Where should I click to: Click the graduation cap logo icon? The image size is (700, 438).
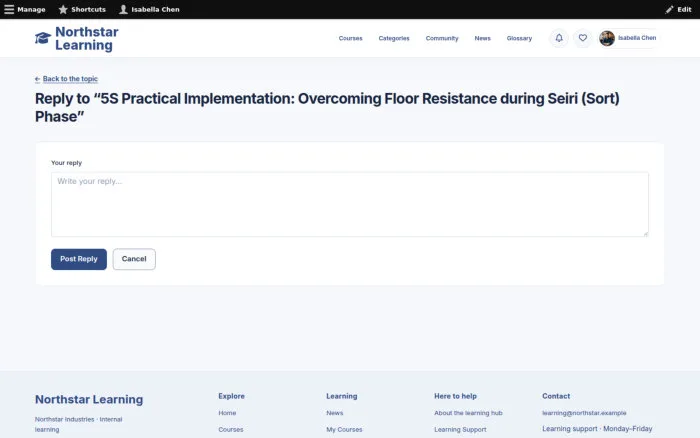43,38
